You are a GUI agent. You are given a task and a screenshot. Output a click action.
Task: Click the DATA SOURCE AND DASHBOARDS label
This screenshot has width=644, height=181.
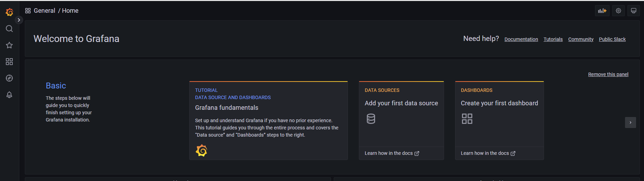pos(233,97)
